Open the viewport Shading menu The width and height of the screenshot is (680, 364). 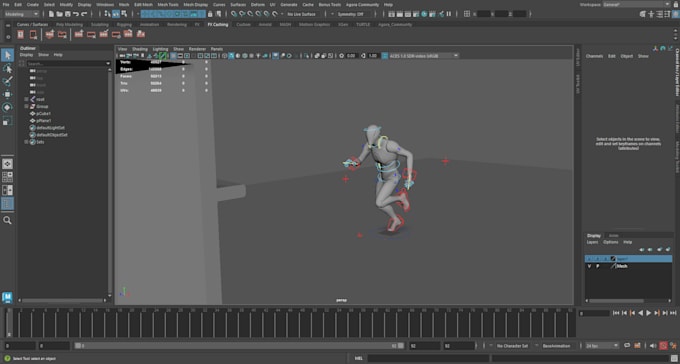tap(140, 49)
